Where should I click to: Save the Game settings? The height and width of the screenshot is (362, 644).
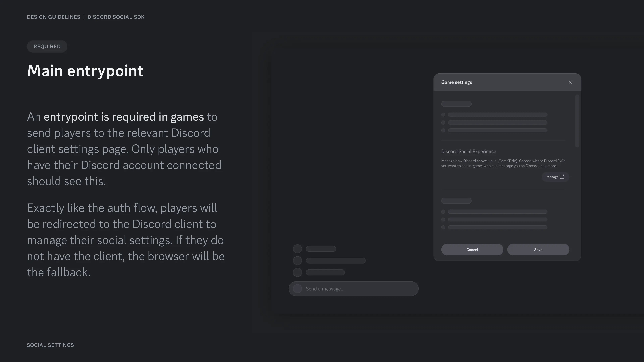[x=538, y=250]
